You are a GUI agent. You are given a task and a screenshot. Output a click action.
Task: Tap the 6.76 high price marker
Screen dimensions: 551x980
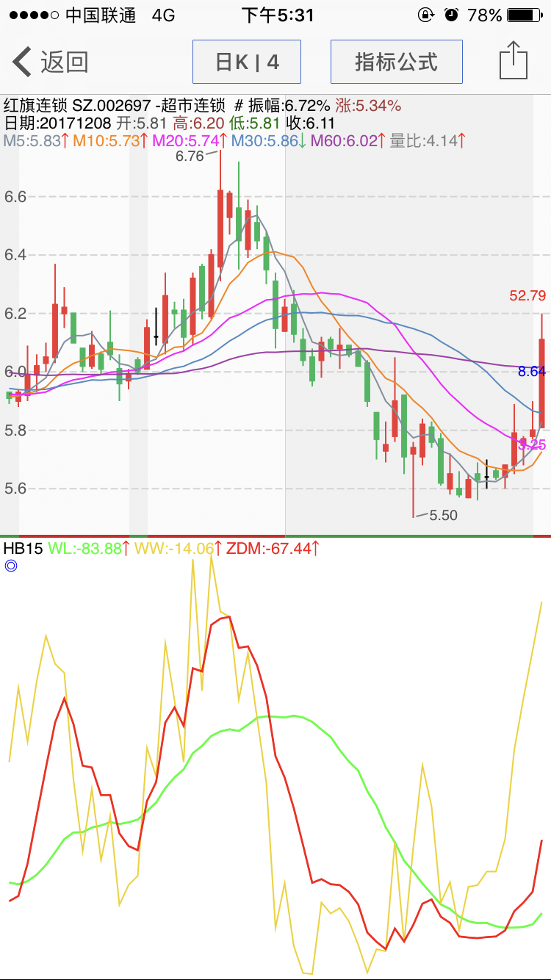point(190,156)
